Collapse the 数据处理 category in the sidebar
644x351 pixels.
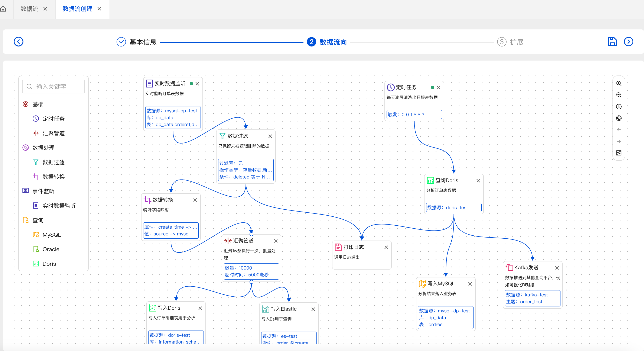(x=43, y=148)
